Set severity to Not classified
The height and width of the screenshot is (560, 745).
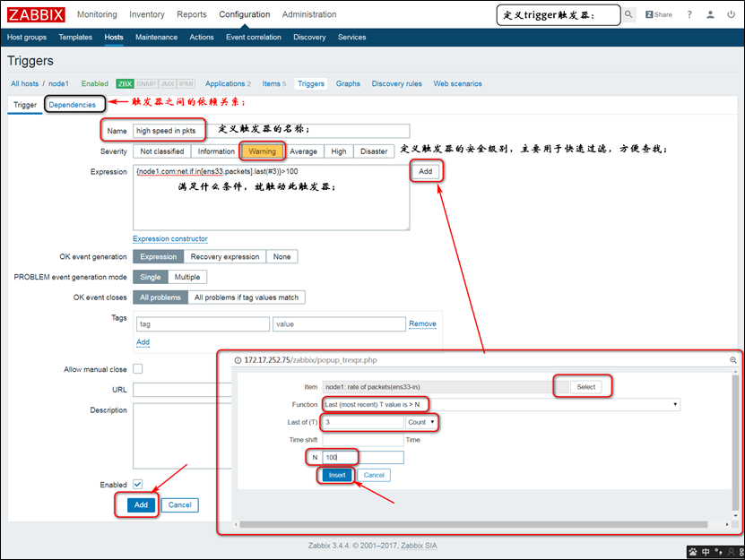pyautogui.click(x=162, y=151)
